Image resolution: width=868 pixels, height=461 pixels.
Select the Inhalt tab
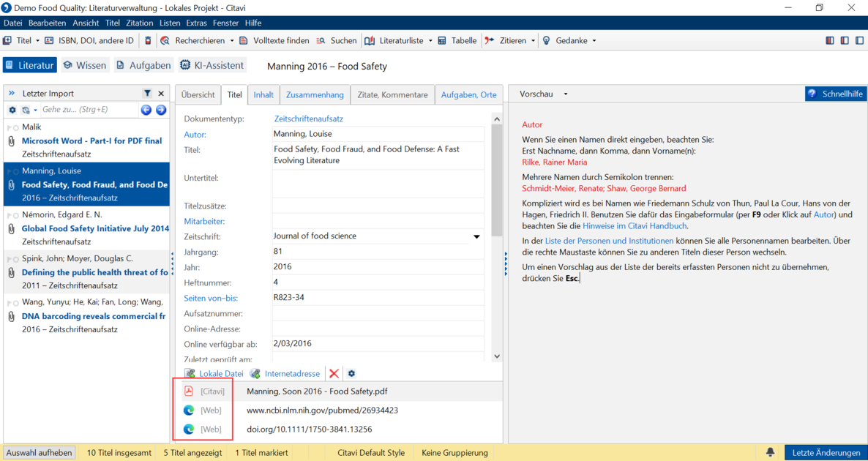click(x=263, y=94)
